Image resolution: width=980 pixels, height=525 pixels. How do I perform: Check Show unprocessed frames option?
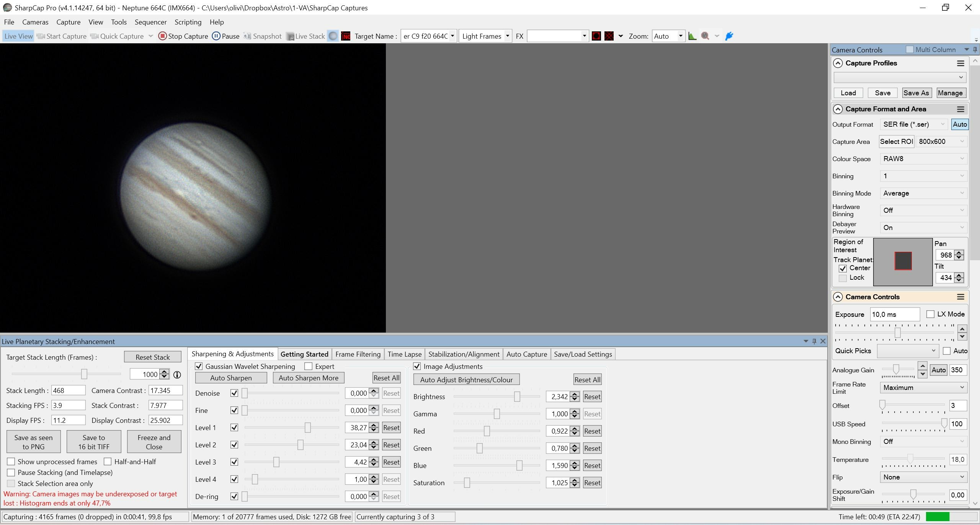[11, 461]
